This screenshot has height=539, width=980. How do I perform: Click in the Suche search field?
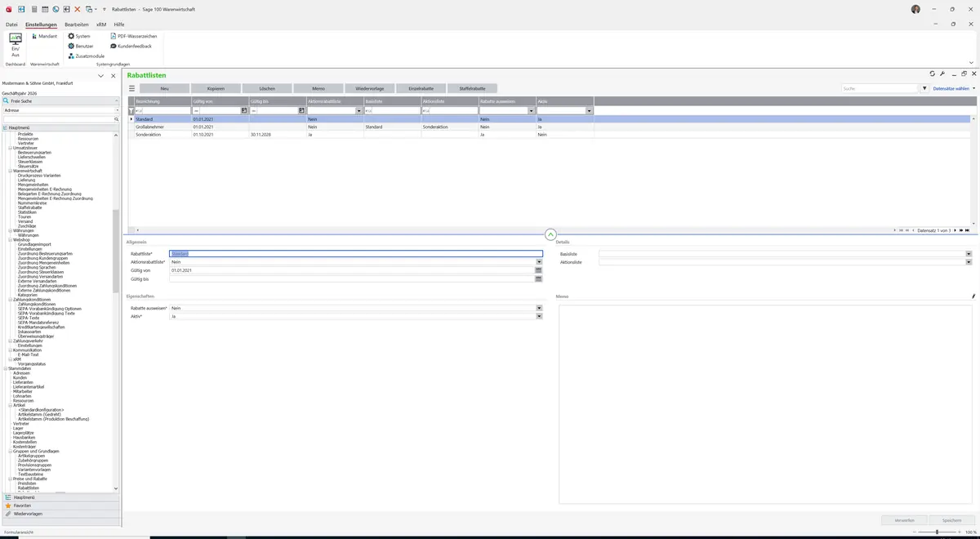click(x=880, y=88)
